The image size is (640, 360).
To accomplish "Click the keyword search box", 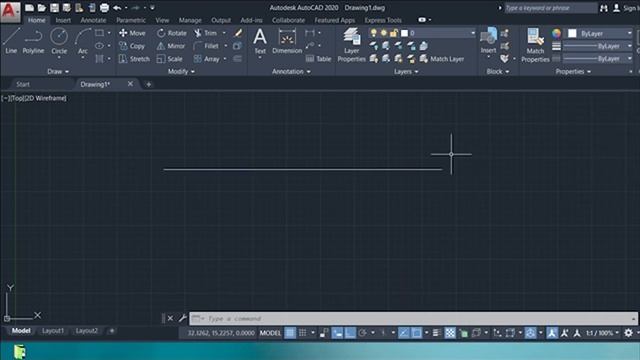I will pyautogui.click(x=551, y=8).
